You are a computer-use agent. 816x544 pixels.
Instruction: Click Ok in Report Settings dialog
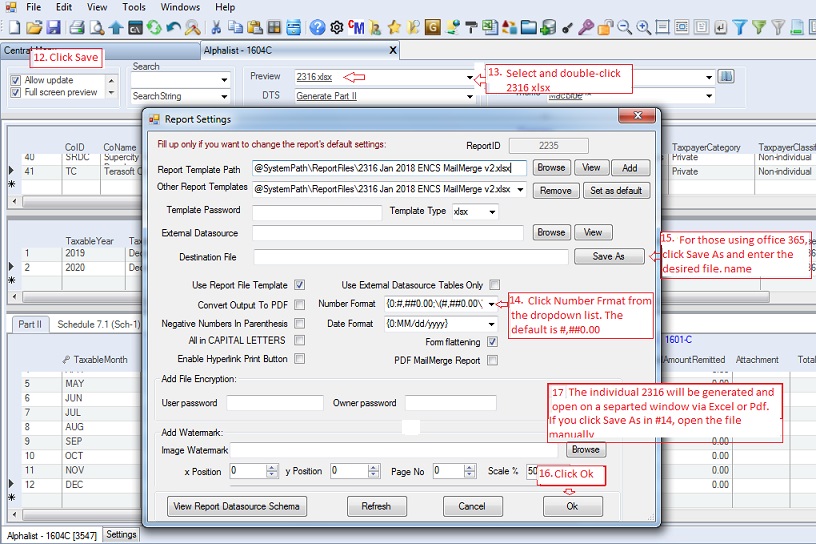(x=572, y=506)
